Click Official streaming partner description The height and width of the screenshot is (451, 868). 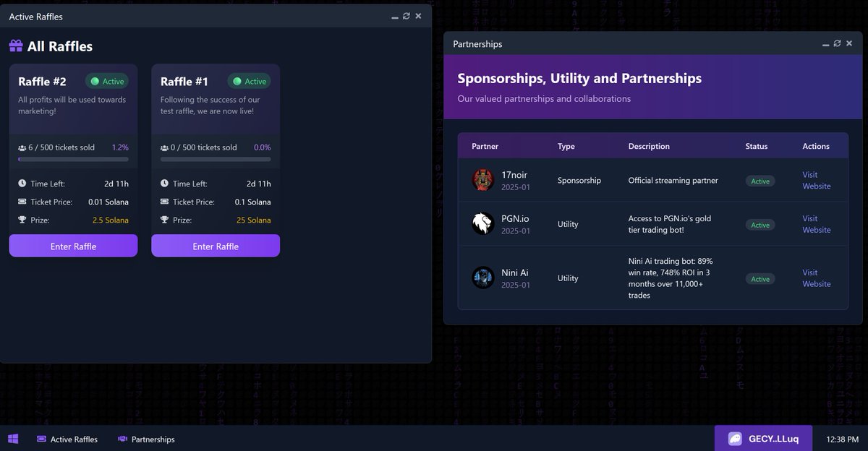click(x=673, y=180)
